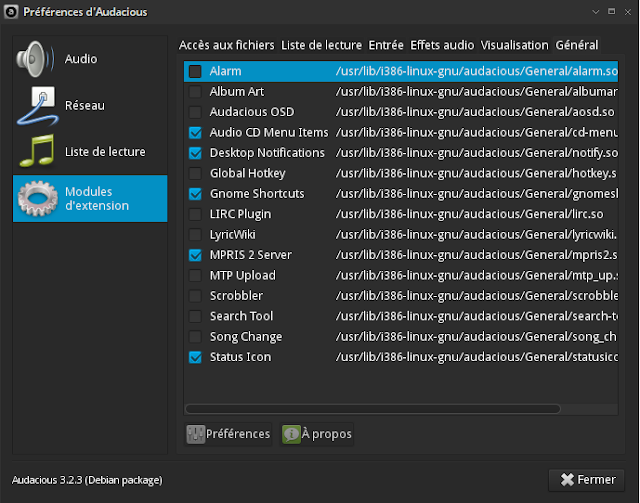The height and width of the screenshot is (503, 640).
Task: Enable the Alarm plugin checkbox
Action: pyautogui.click(x=195, y=72)
